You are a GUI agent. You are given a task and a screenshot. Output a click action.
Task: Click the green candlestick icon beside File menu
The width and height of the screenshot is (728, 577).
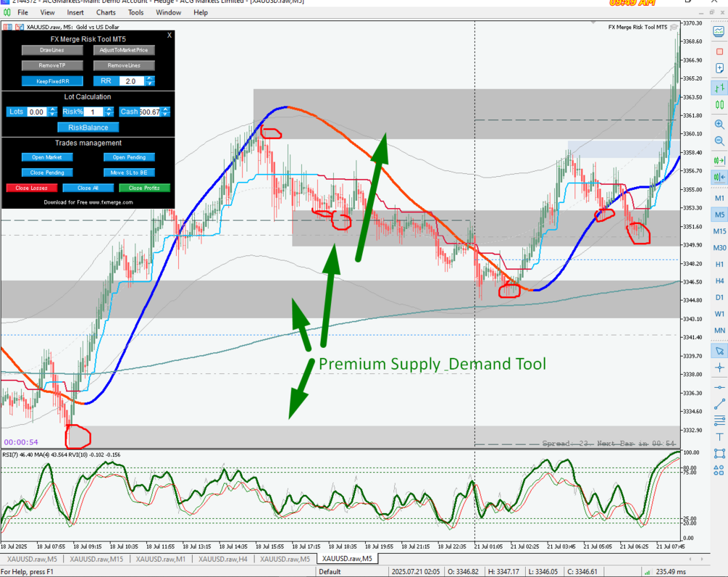[7, 12]
